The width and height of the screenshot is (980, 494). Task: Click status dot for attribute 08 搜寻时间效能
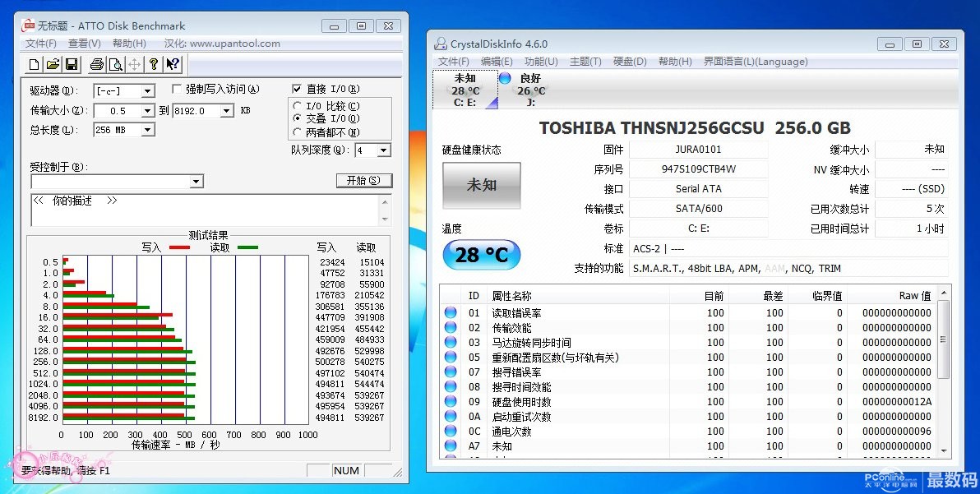(450, 386)
